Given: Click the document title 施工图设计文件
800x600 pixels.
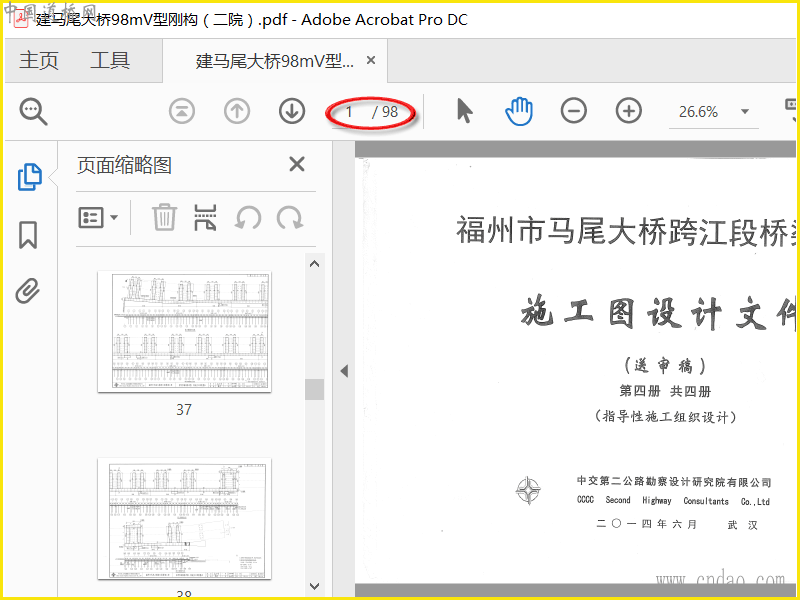Looking at the screenshot, I should click(x=659, y=312).
